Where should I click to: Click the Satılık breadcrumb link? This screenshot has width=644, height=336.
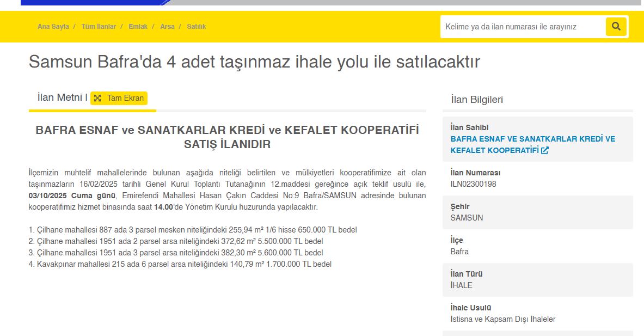click(x=197, y=26)
